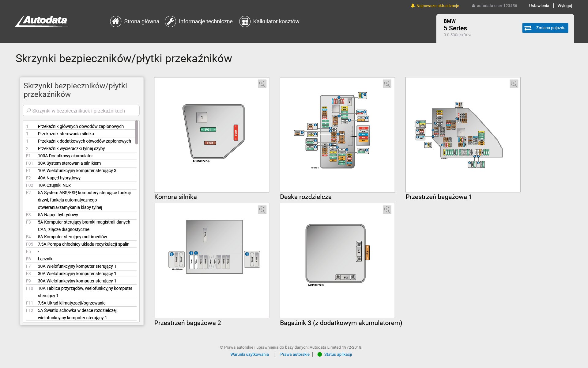Open the Warunki użytkowania link

pyautogui.click(x=250, y=354)
